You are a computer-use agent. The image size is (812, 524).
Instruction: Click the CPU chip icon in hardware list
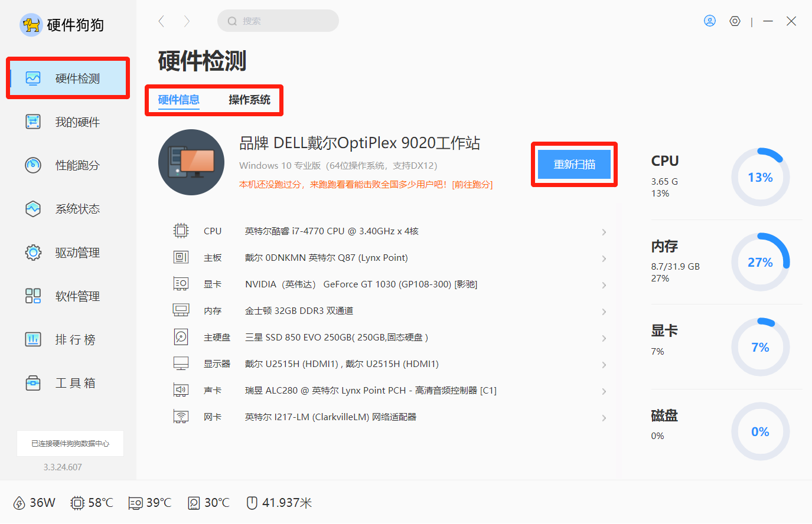[181, 231]
